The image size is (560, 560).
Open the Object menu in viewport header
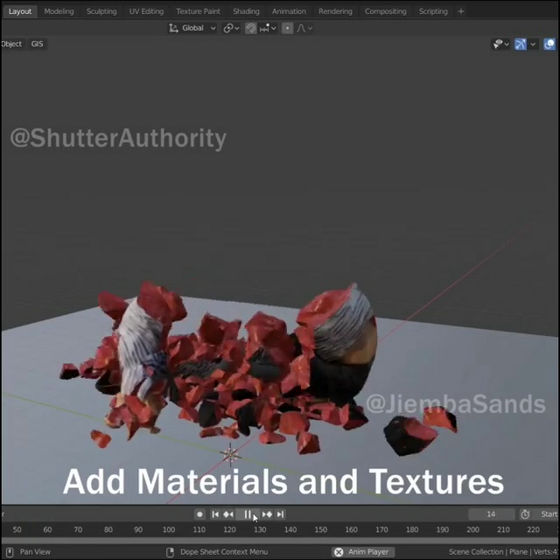click(x=12, y=44)
